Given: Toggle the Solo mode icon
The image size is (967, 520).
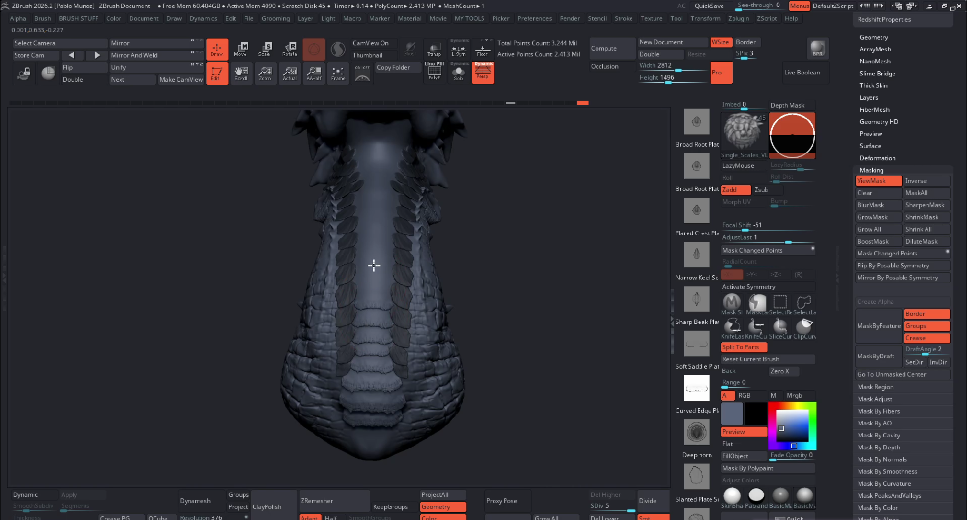Looking at the screenshot, I should point(458,72).
